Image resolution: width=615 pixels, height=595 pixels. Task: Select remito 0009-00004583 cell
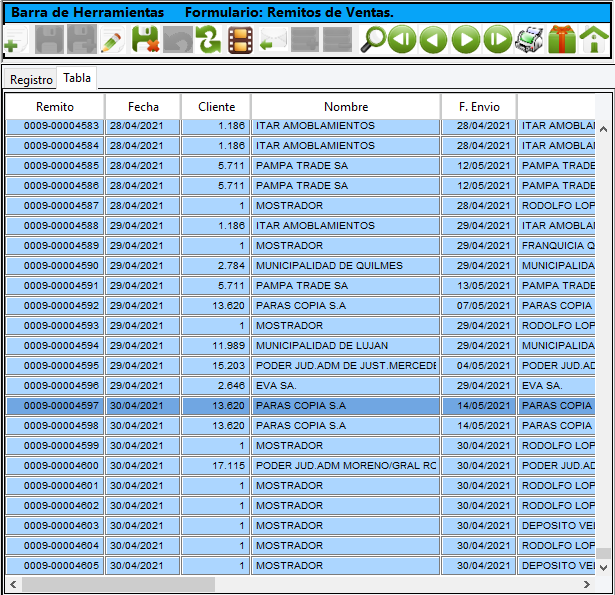pos(55,126)
